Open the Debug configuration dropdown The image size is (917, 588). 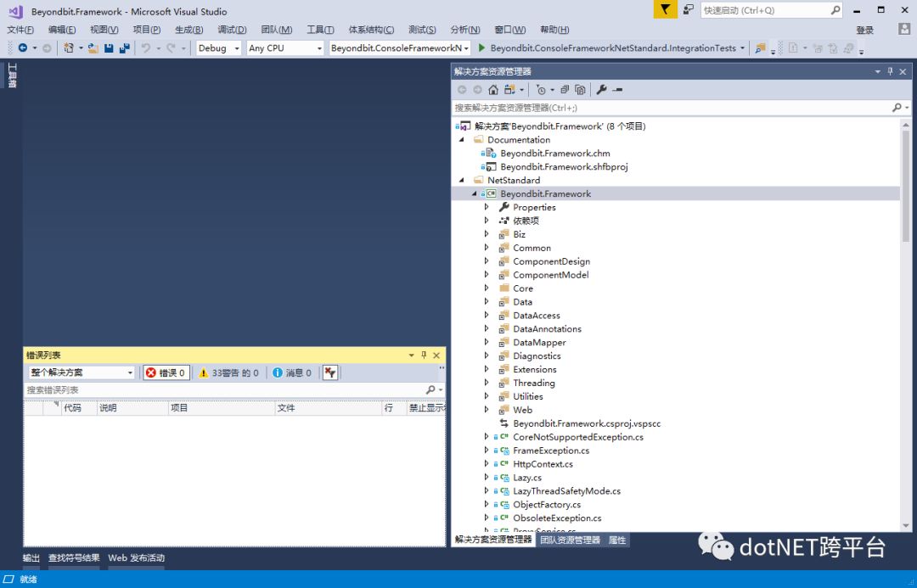(219, 48)
